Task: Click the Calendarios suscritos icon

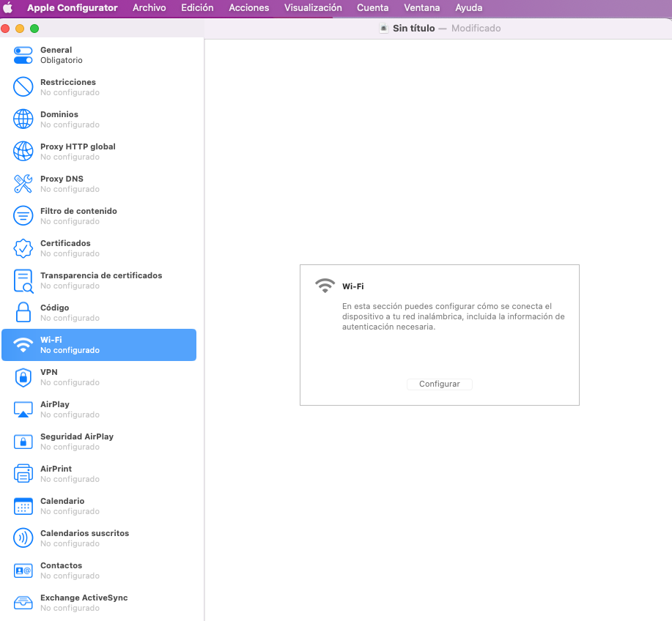Action: point(23,538)
